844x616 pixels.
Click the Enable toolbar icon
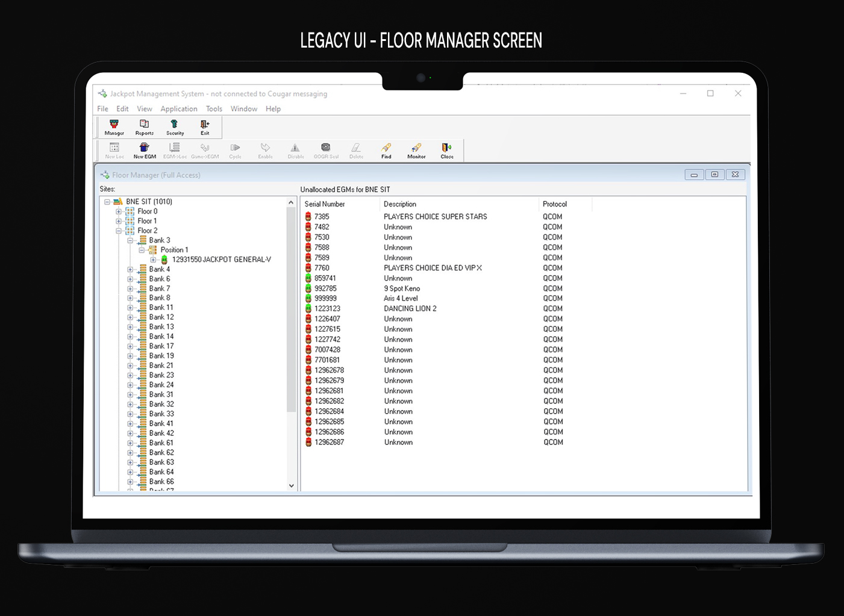tap(265, 151)
